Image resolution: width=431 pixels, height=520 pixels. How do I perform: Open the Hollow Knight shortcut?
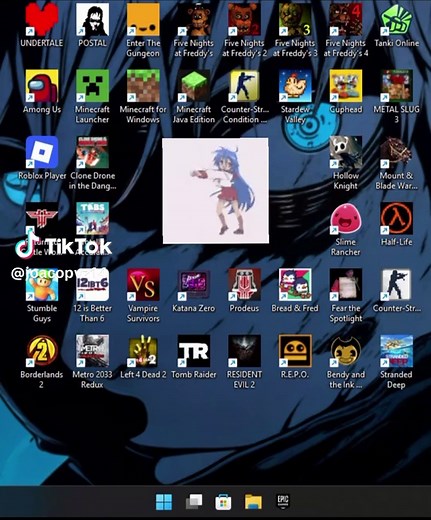[346, 152]
